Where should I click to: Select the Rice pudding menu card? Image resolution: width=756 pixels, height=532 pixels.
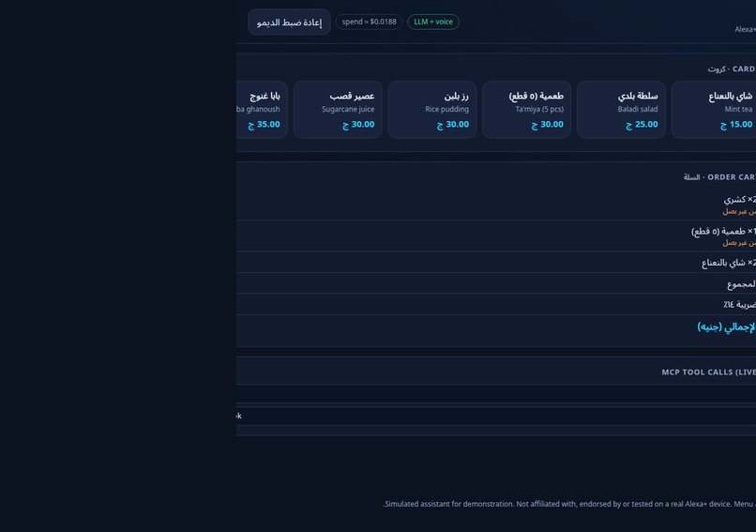point(432,110)
